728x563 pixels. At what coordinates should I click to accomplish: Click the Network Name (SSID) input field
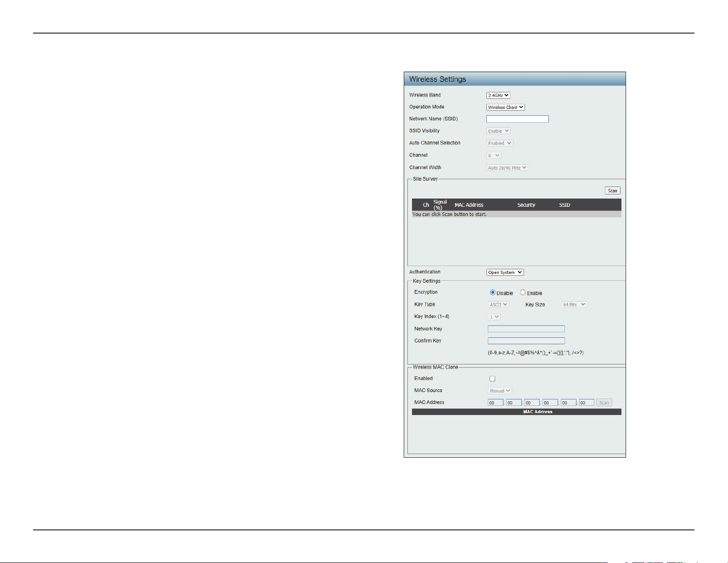(x=517, y=119)
